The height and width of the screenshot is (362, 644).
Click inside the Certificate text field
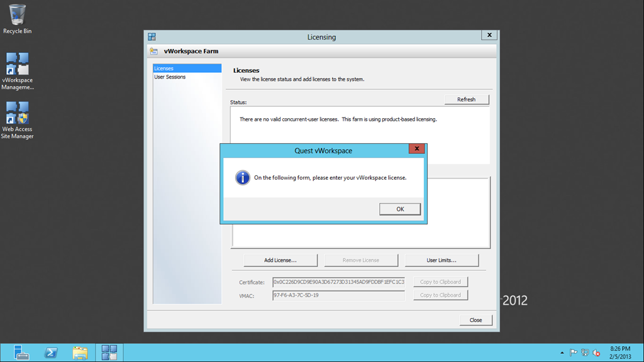click(338, 282)
